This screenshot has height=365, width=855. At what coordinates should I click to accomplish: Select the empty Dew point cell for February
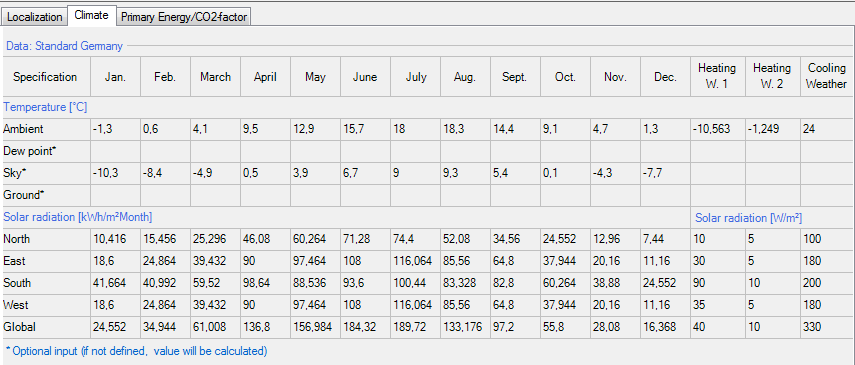(165, 151)
